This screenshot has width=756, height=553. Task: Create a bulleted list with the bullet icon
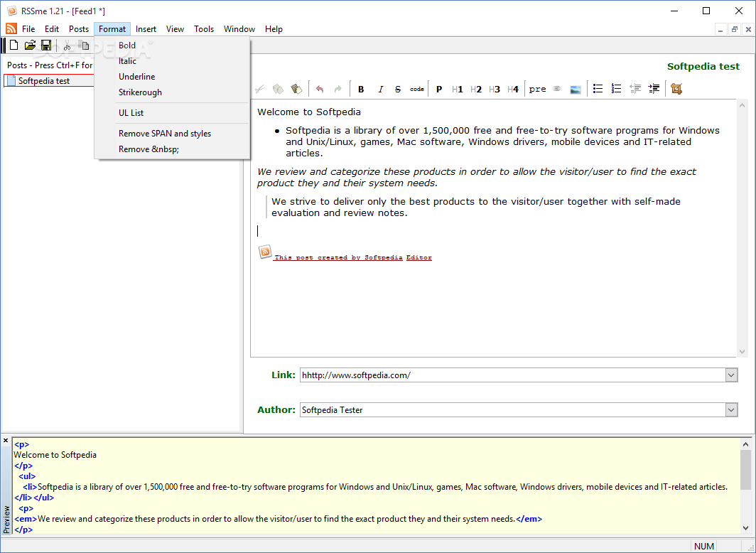(x=598, y=89)
